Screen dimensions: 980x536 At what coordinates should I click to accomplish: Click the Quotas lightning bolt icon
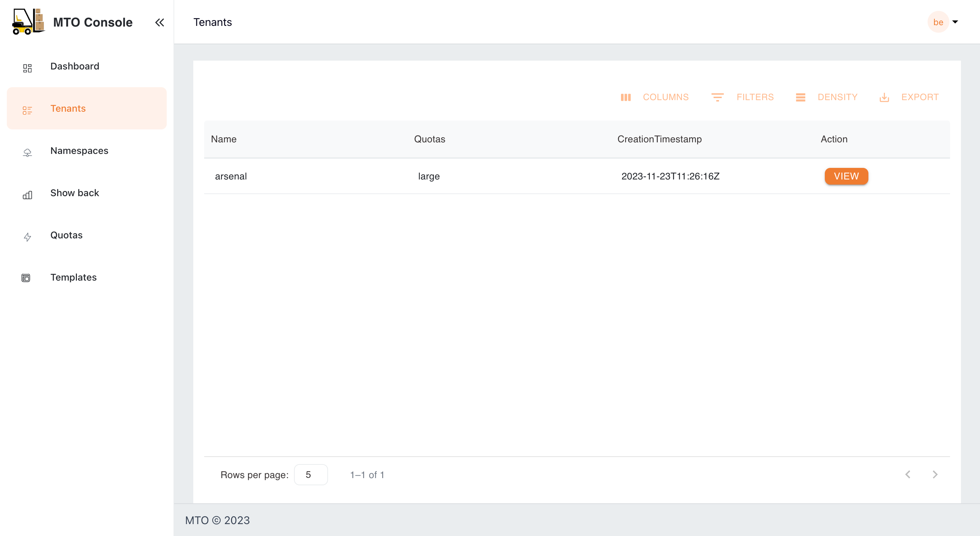tap(27, 237)
